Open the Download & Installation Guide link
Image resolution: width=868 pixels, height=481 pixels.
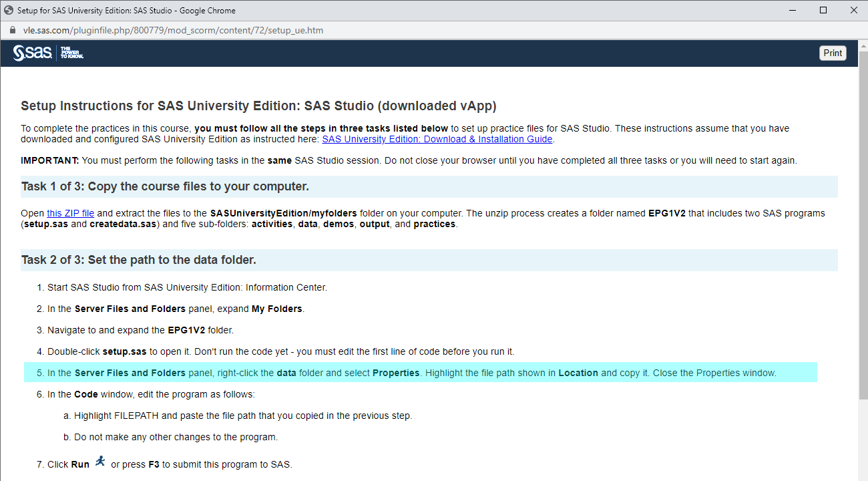[x=437, y=139]
